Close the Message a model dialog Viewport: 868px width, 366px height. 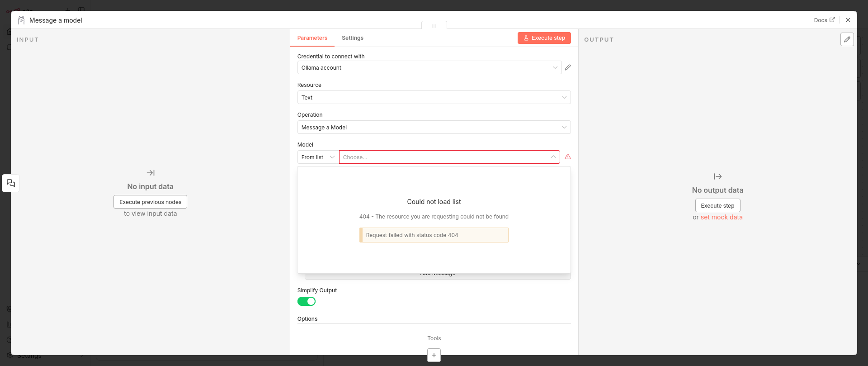coord(848,20)
